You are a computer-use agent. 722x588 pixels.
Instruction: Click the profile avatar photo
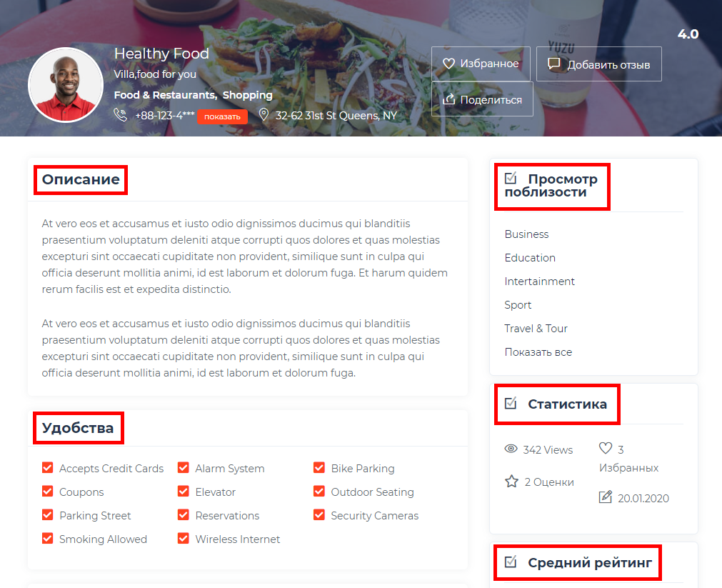[x=66, y=85]
